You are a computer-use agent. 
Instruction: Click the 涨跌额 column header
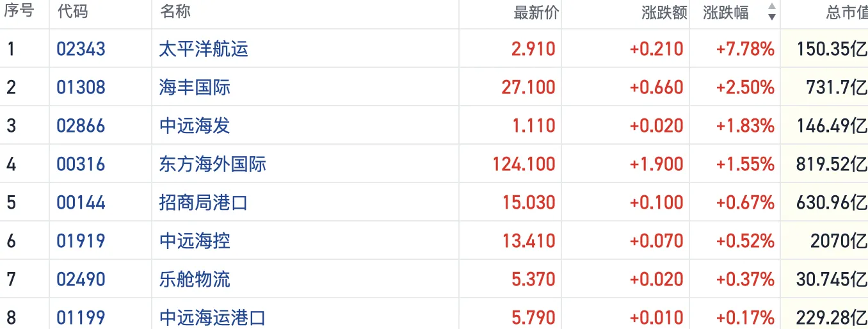pos(664,13)
